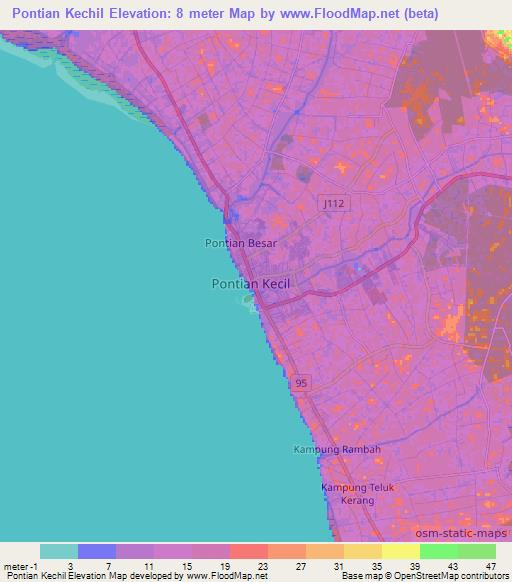
Task: Click the Kampung Rambah label
Action: coord(337,449)
